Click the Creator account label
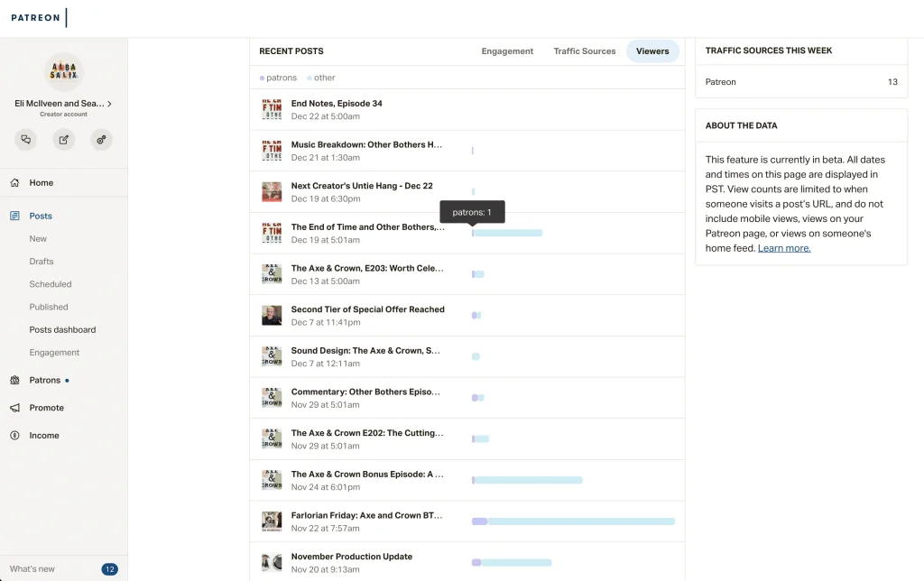Viewport: 924px width, 581px height. click(64, 115)
